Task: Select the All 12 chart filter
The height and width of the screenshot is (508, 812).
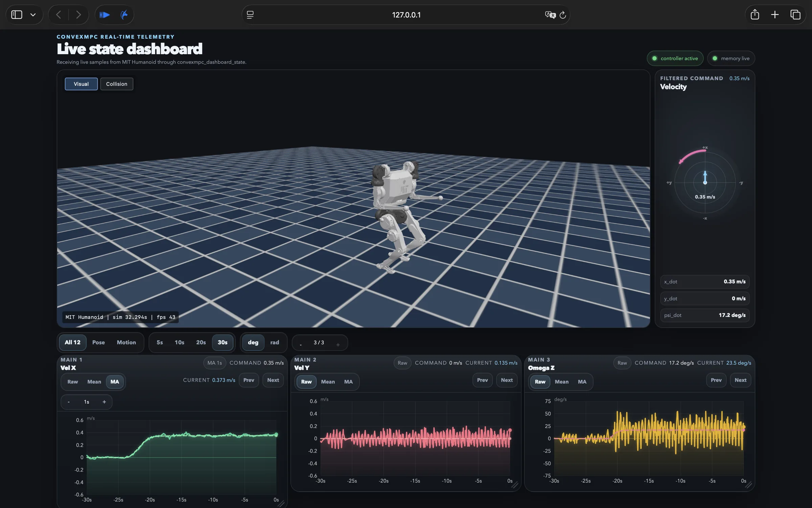Action: tap(72, 342)
